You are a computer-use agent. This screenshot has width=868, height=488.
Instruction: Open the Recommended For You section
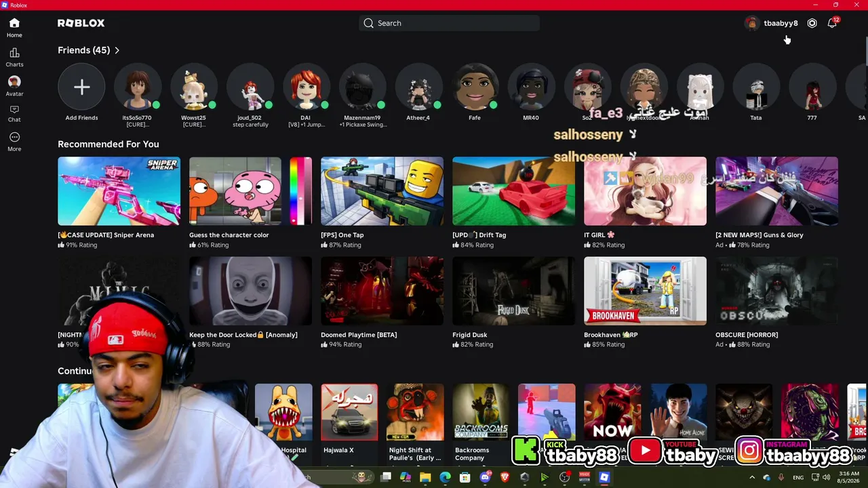tap(108, 144)
